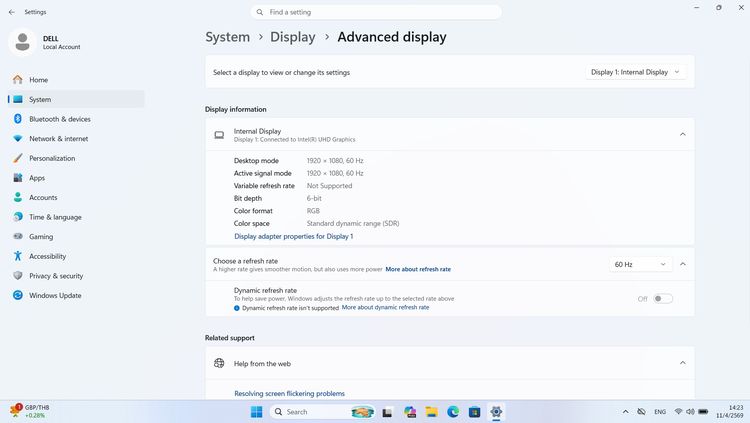
Task: Click the speaker volume tray icon
Action: [x=690, y=412]
